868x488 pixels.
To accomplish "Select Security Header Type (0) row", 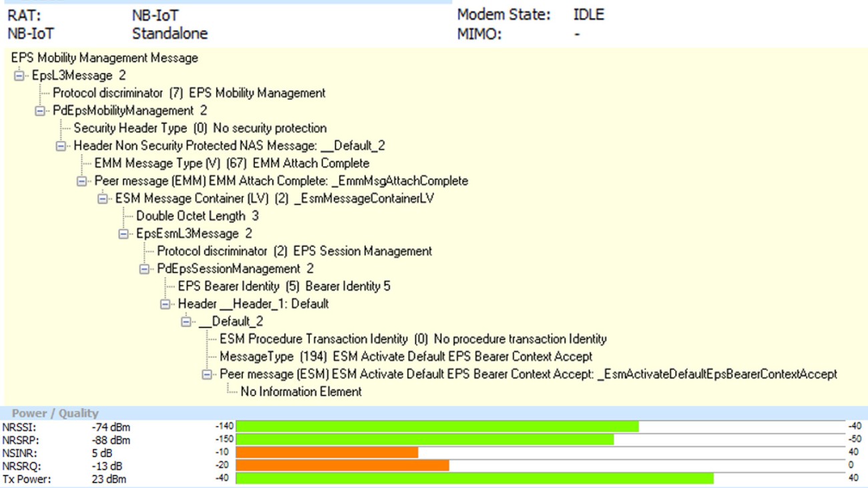I will pyautogui.click(x=200, y=128).
